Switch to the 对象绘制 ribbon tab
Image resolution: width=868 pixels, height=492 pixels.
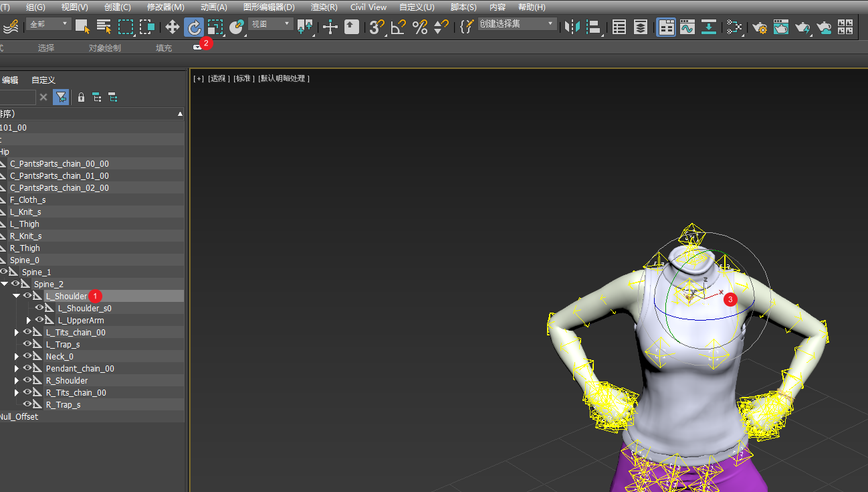click(105, 48)
